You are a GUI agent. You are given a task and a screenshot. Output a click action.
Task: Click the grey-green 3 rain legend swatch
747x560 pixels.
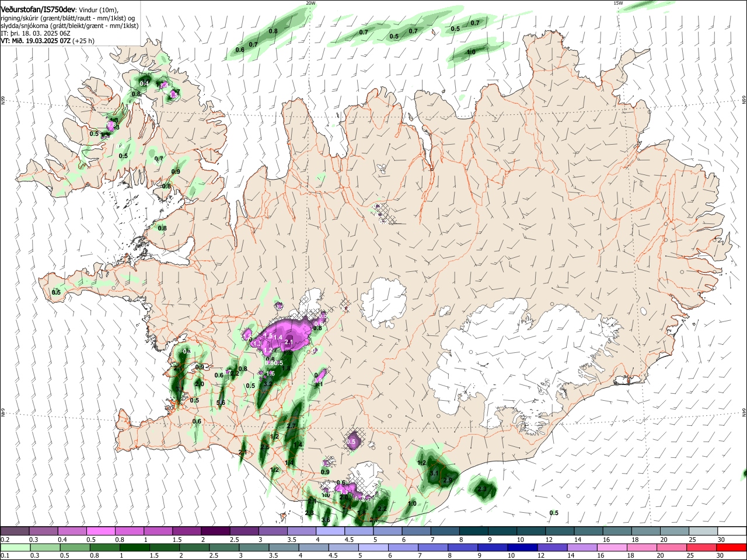coord(254,547)
